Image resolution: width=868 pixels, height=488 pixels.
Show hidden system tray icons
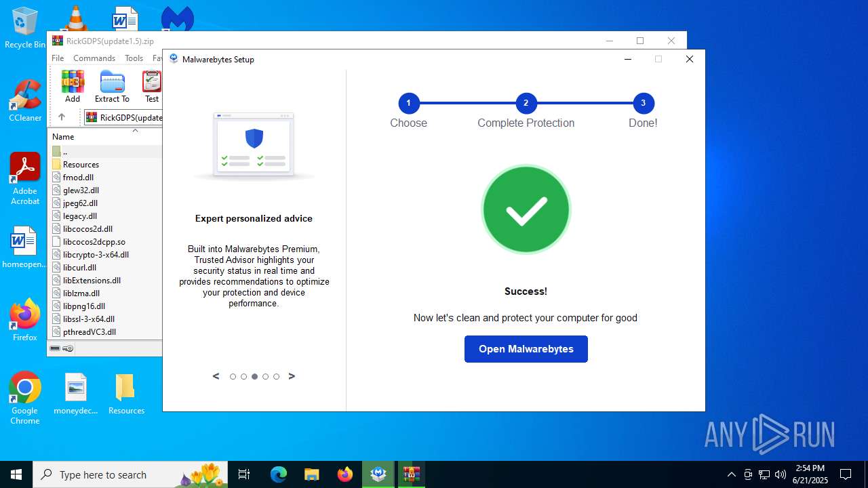tap(731, 474)
